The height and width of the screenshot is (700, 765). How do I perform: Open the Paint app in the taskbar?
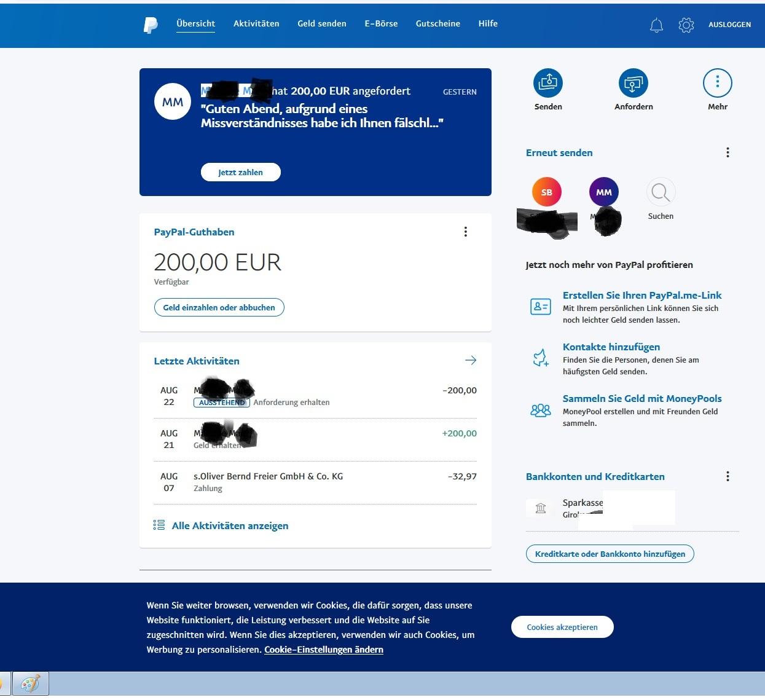[30, 684]
